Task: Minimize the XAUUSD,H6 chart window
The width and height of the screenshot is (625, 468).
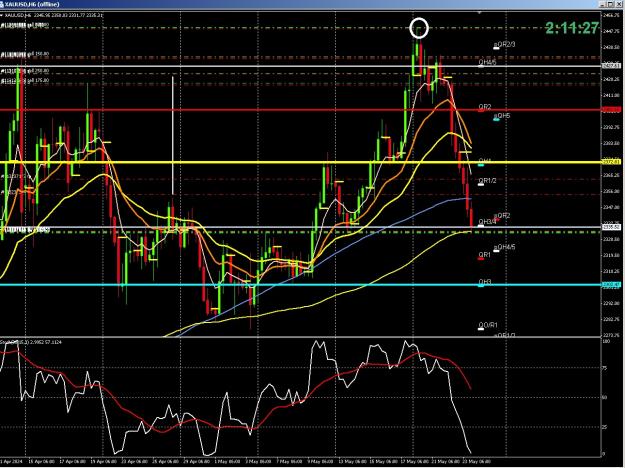Action: (604, 4)
